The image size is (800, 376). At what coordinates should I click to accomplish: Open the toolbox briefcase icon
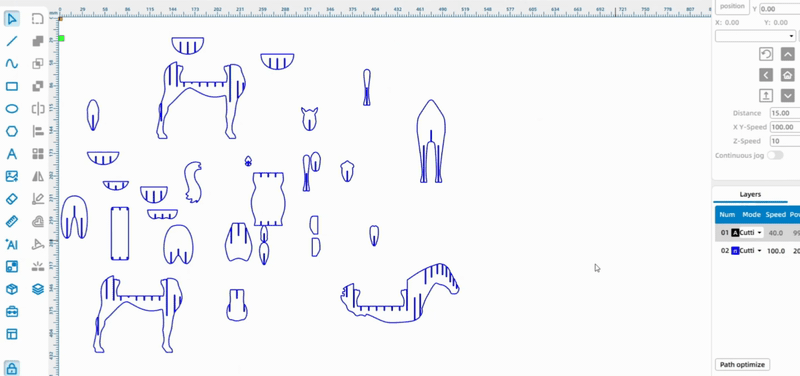pos(12,311)
